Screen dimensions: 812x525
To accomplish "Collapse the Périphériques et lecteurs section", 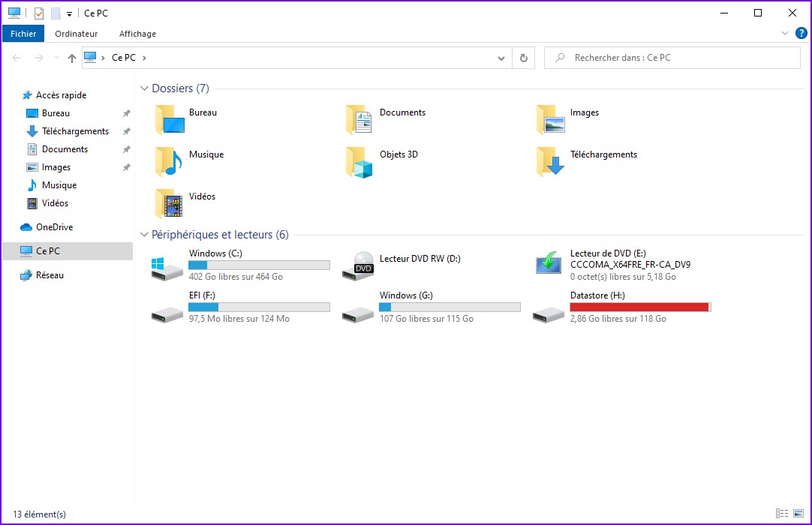I will coord(144,235).
